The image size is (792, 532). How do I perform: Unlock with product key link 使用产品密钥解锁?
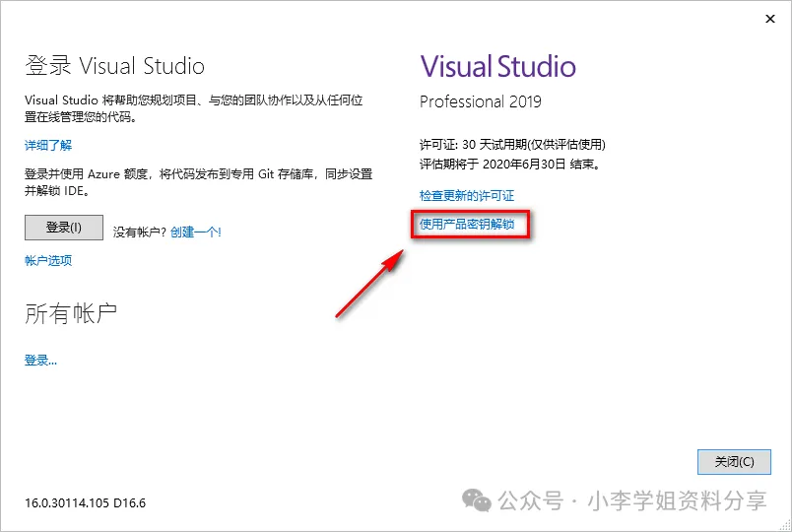point(467,224)
